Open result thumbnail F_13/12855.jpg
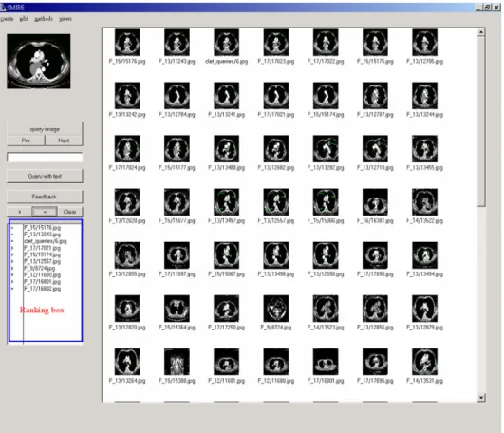 127,255
